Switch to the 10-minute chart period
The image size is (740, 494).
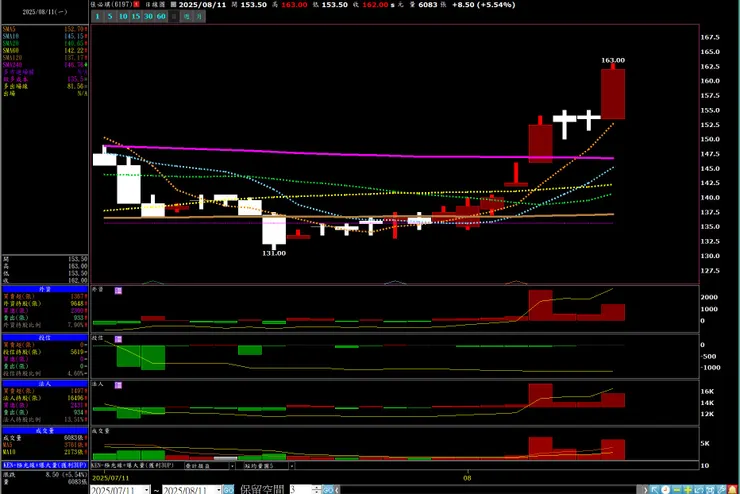coord(123,17)
